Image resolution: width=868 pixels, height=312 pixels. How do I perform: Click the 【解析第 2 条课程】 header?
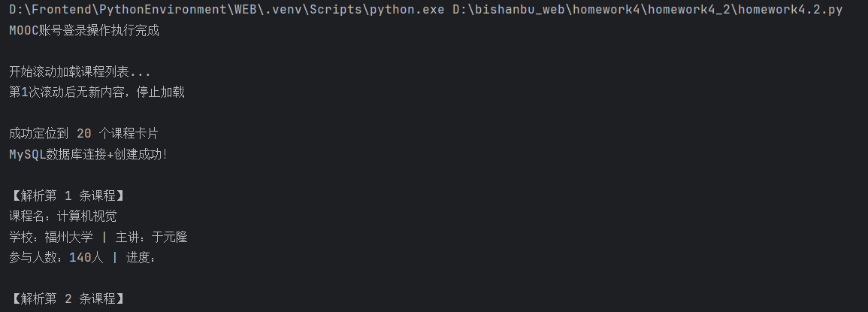pos(67,298)
